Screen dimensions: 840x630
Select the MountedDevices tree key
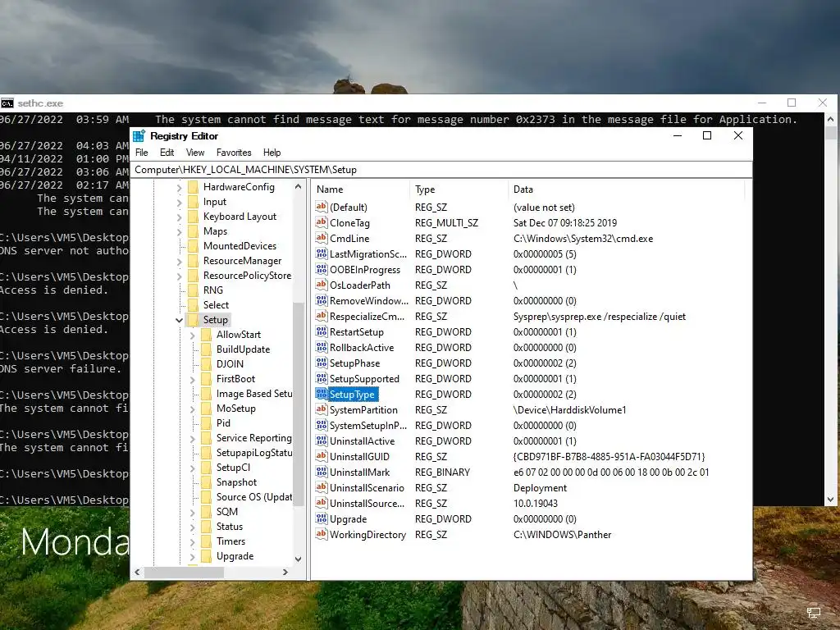(240, 246)
